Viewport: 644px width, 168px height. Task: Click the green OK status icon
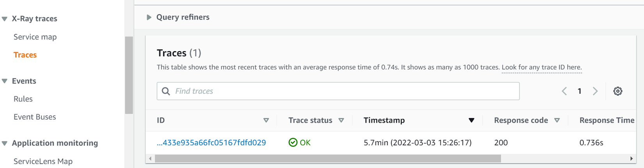pos(293,143)
